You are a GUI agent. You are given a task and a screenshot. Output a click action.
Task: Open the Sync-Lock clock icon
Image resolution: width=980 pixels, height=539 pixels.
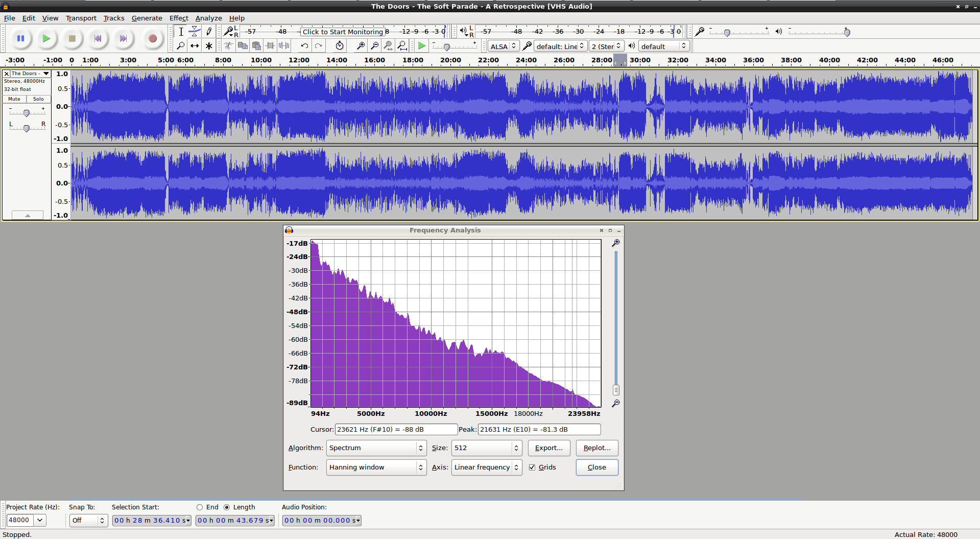(340, 45)
